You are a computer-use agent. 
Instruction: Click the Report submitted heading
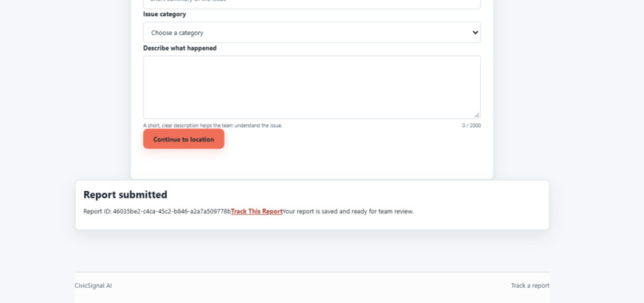[x=125, y=194]
